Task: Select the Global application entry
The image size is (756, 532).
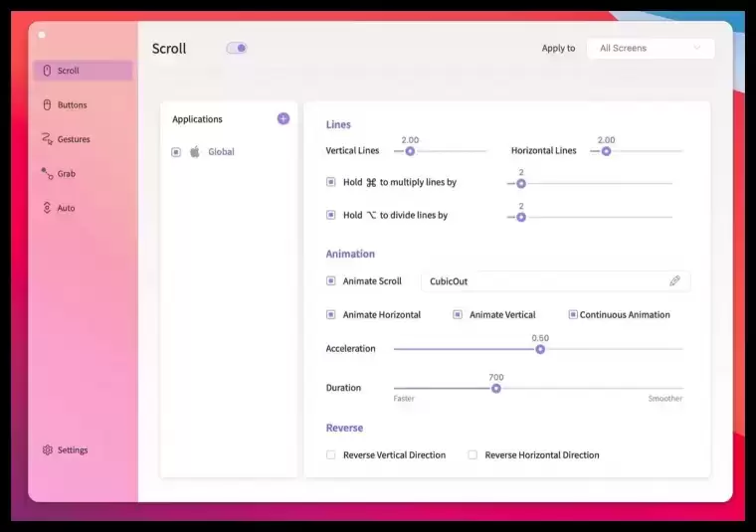Action: 221,152
